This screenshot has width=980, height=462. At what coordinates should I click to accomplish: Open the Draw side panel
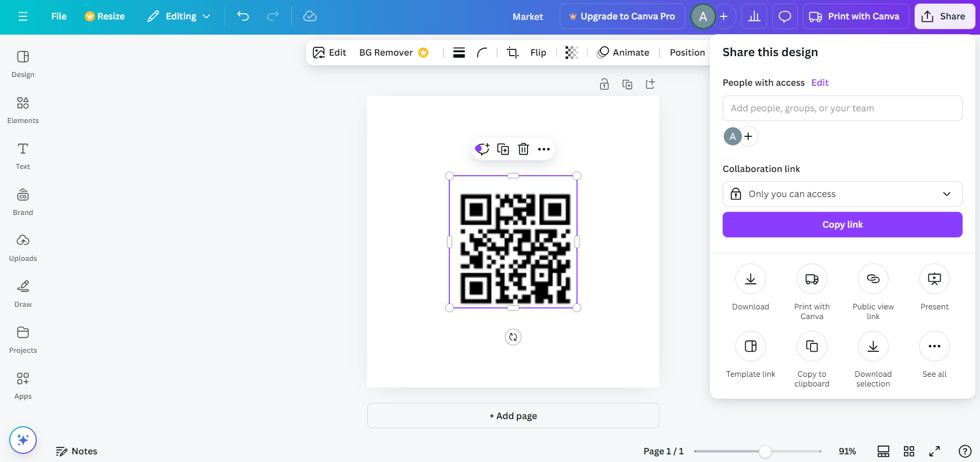(23, 294)
